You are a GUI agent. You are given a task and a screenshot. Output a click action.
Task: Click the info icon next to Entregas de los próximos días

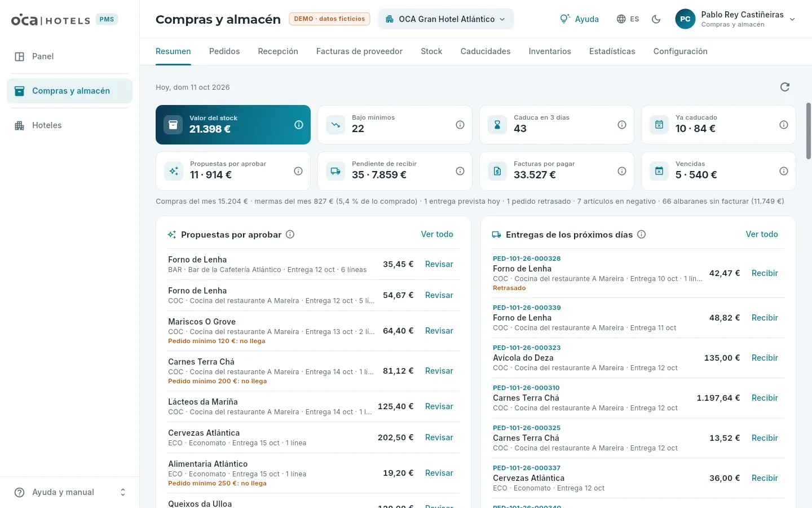pyautogui.click(x=641, y=234)
